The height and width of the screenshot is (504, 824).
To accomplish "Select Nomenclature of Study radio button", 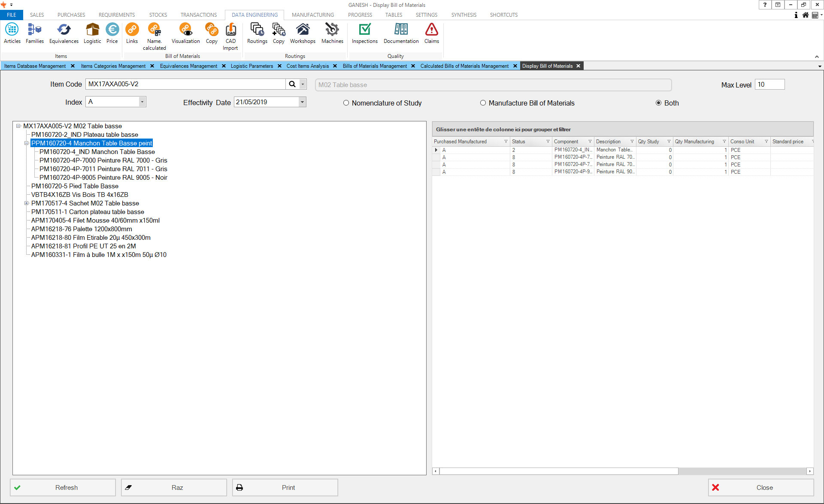I will click(x=346, y=103).
